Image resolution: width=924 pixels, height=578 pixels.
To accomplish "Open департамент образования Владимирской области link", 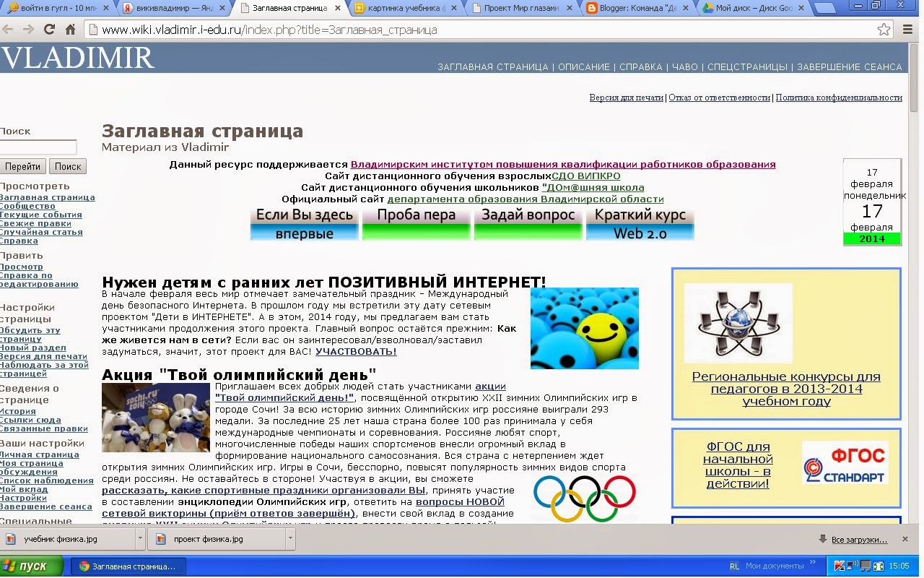I will coord(526,199).
